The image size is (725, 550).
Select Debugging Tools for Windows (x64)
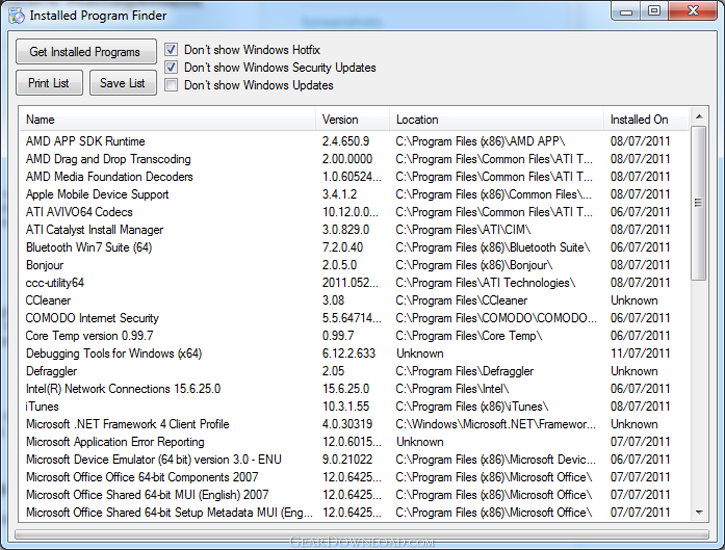pyautogui.click(x=355, y=354)
